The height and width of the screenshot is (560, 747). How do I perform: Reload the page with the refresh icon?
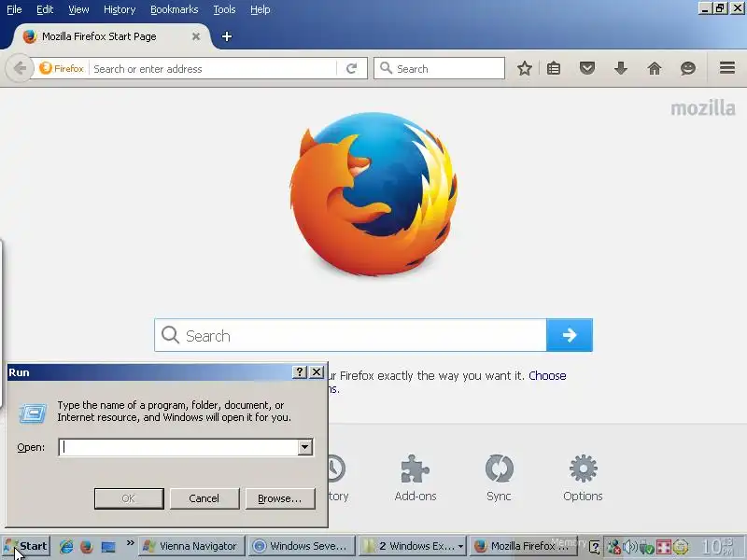pos(352,68)
